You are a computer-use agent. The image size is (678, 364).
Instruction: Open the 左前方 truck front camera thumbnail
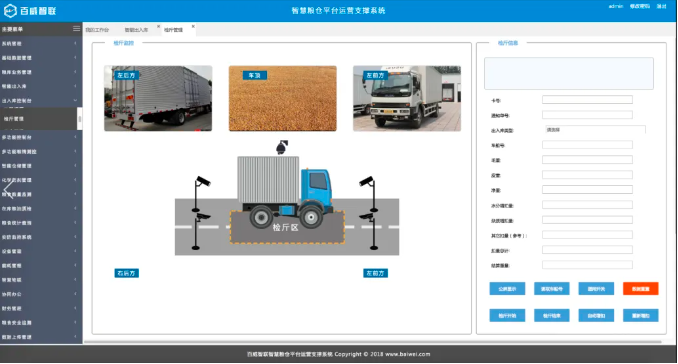coord(407,99)
